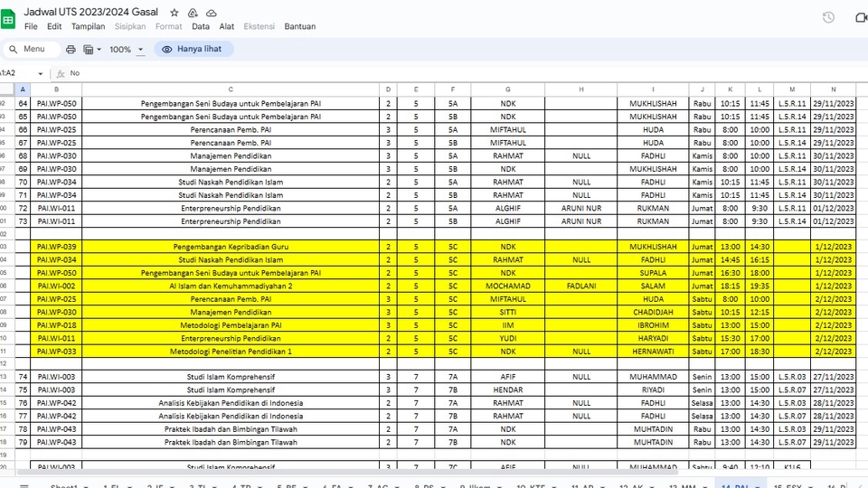Click the Hanya lihat view-only button

(193, 49)
